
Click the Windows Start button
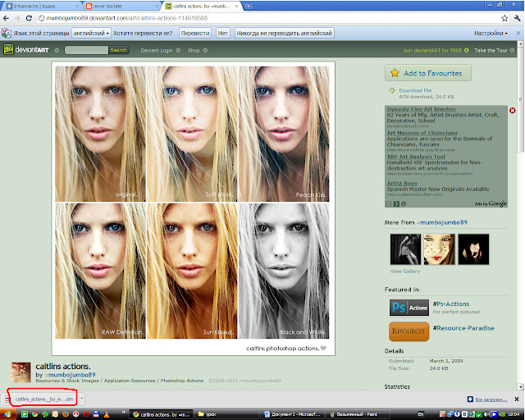8,414
